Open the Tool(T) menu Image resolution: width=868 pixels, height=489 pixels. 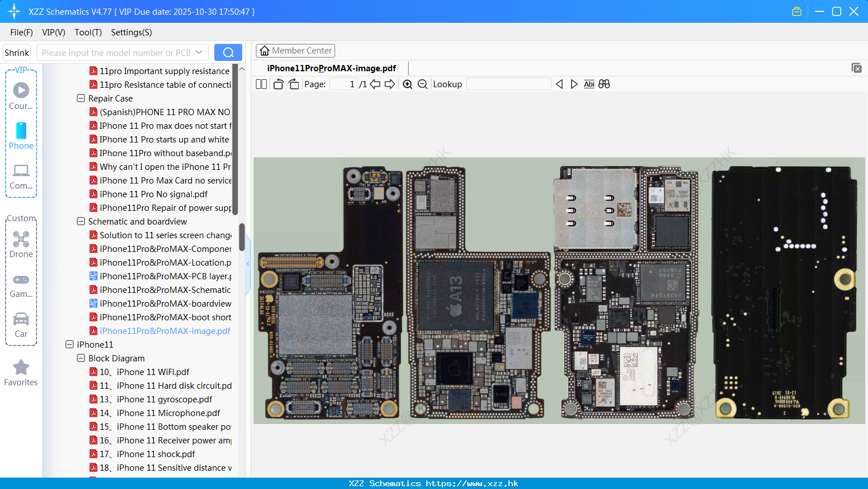click(88, 32)
